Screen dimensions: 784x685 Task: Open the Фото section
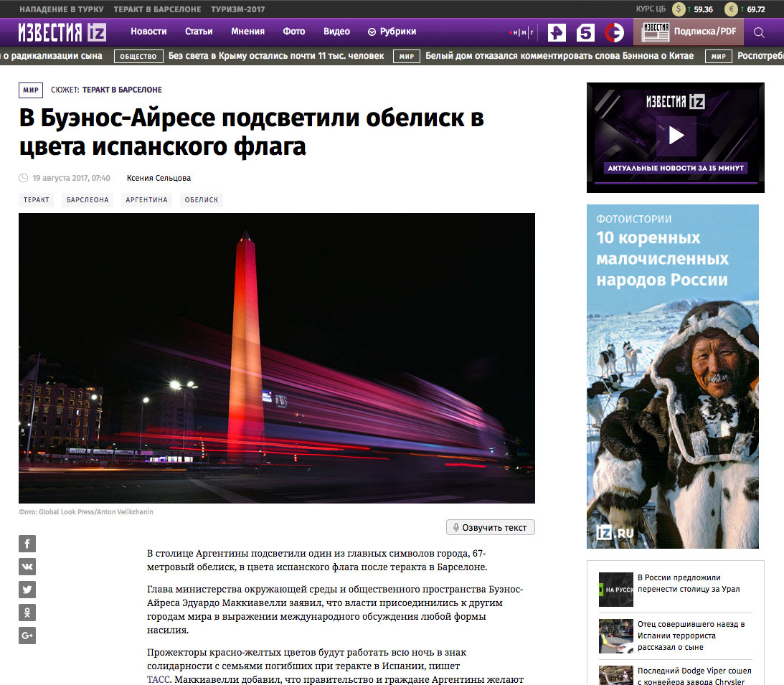(x=293, y=32)
